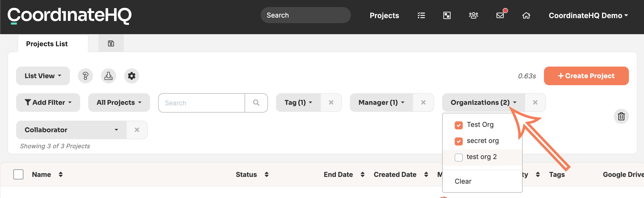Click the End Date column header text
This screenshot has width=644, height=198.
pos(338,174)
